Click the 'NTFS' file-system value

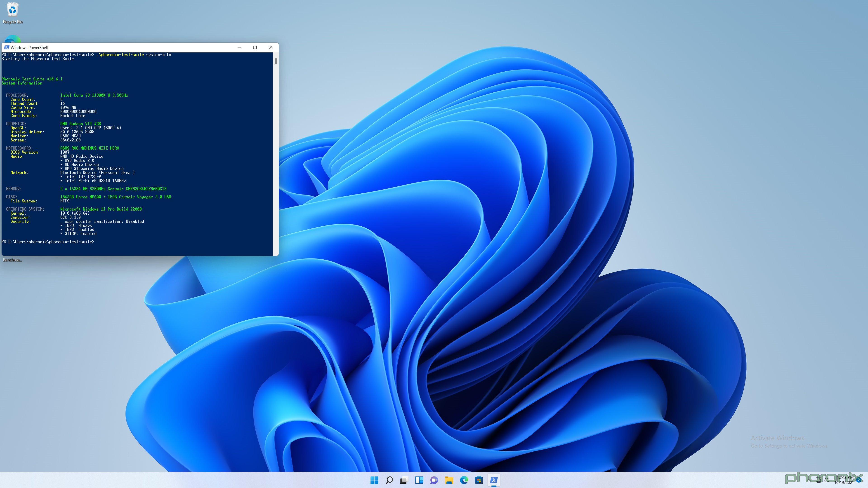[x=65, y=201]
